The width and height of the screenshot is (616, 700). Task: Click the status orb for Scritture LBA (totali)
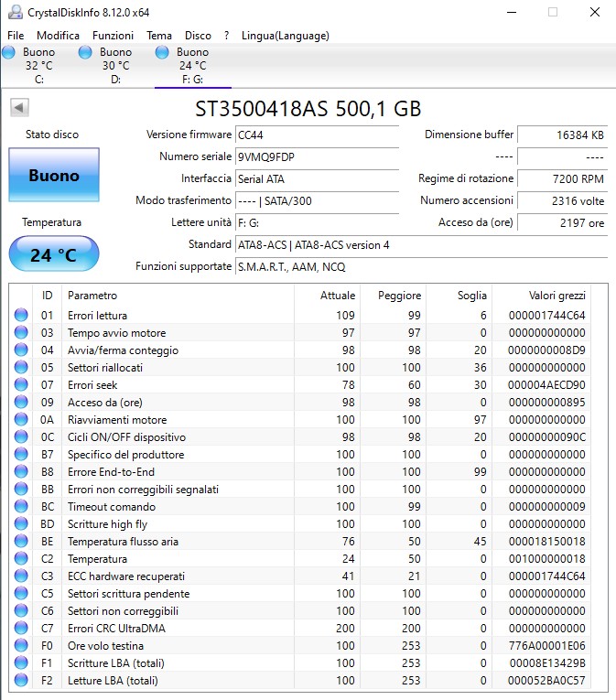pyautogui.click(x=21, y=663)
